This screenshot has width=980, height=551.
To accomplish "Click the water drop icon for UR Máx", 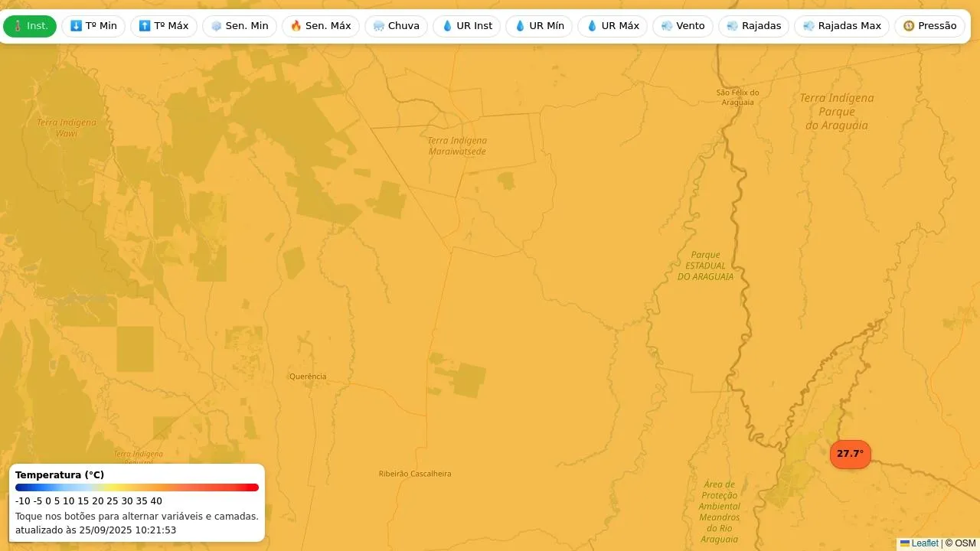I will pyautogui.click(x=592, y=26).
